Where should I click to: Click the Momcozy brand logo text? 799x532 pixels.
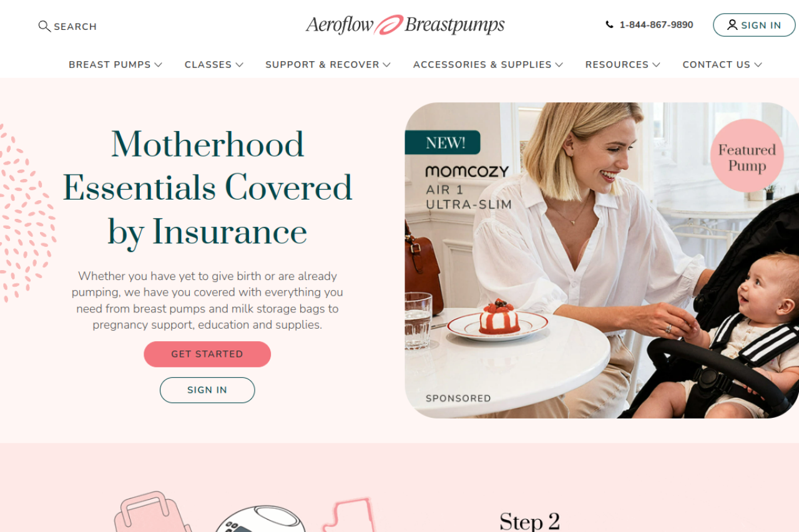467,172
